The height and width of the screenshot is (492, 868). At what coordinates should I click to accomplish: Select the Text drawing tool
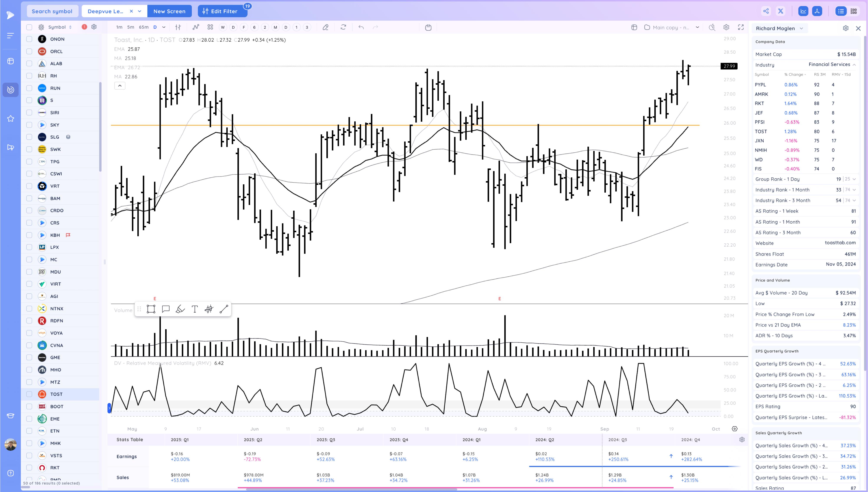[x=194, y=309]
